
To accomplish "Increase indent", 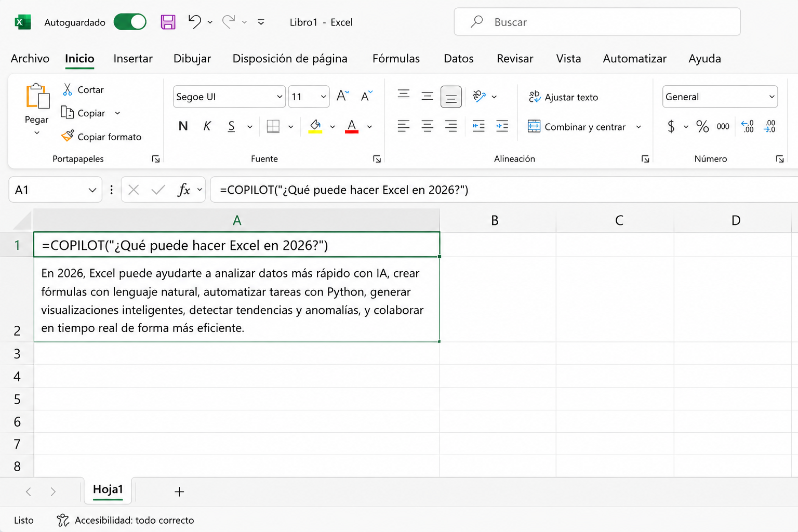I will point(502,126).
